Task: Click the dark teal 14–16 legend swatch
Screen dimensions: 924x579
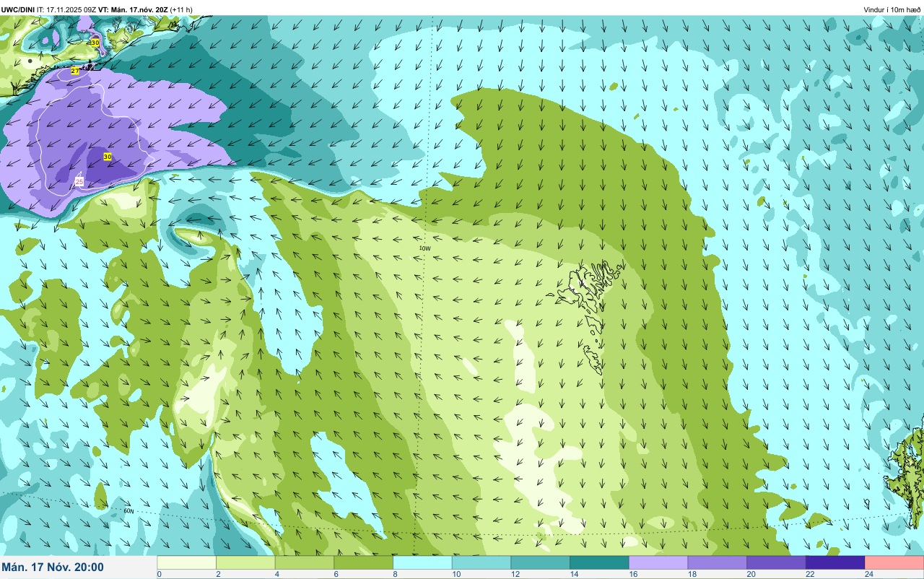Action: tap(599, 562)
